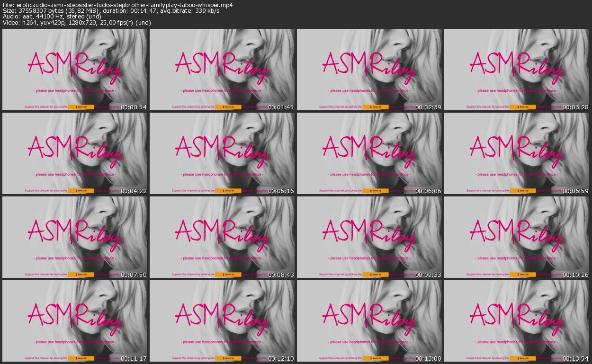Select the frame with timestamp 00:01:45
This screenshot has width=592, height=364.
coord(222,70)
